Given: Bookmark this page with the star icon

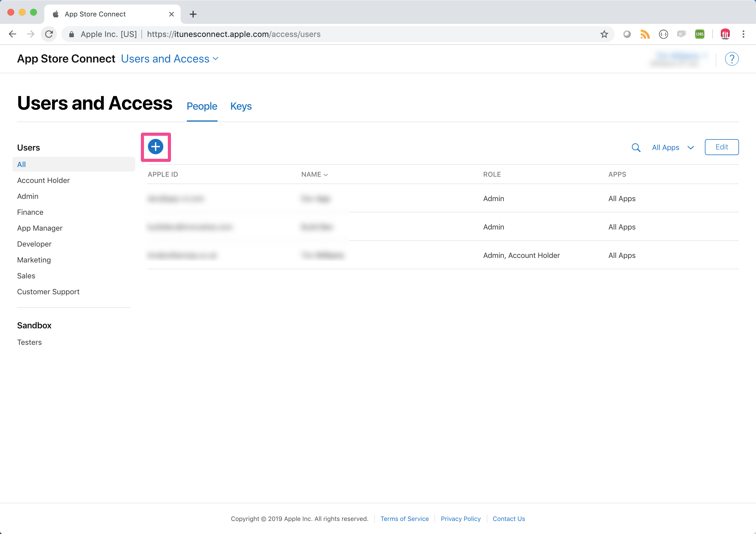Looking at the screenshot, I should (604, 34).
